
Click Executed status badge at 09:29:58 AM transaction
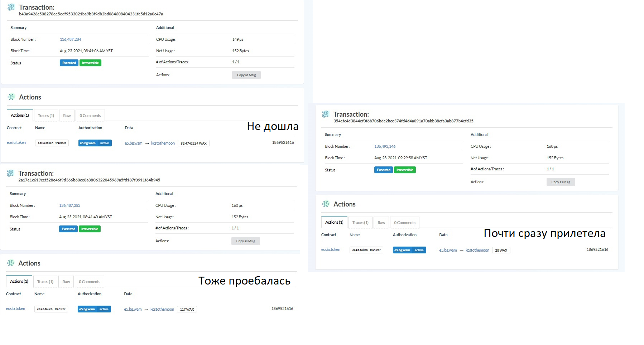(x=384, y=170)
